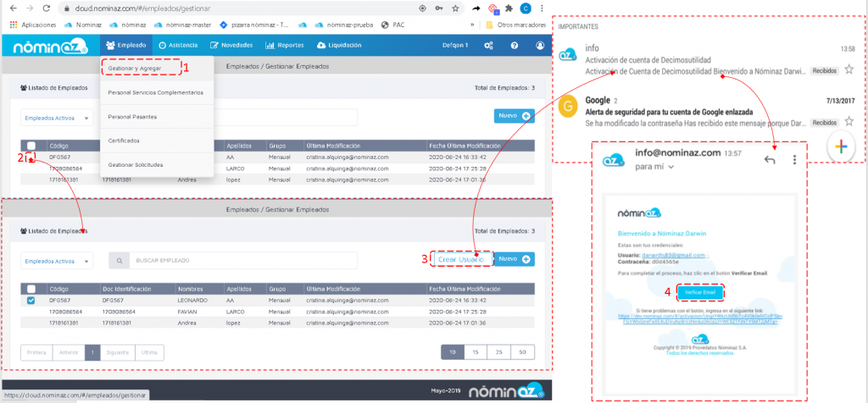Star the Google security alert email
Screen dimensions: 868x403
coord(849,122)
